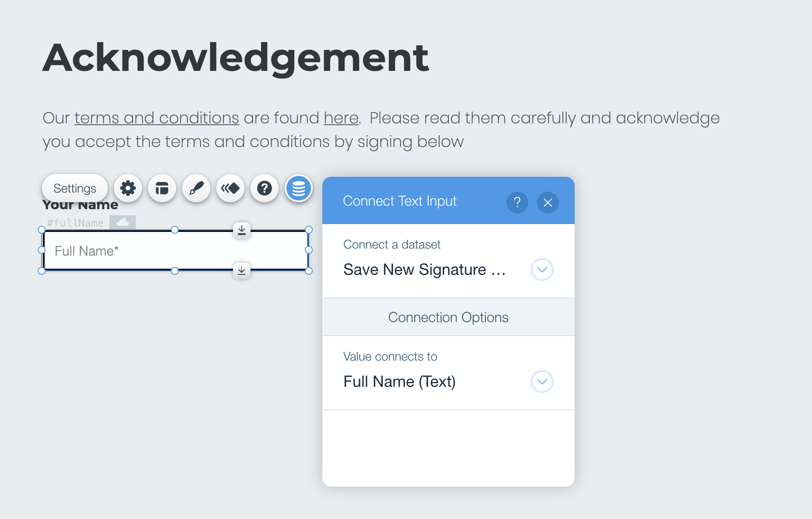Image resolution: width=812 pixels, height=519 pixels.
Task: Click the Settings button
Action: point(75,189)
